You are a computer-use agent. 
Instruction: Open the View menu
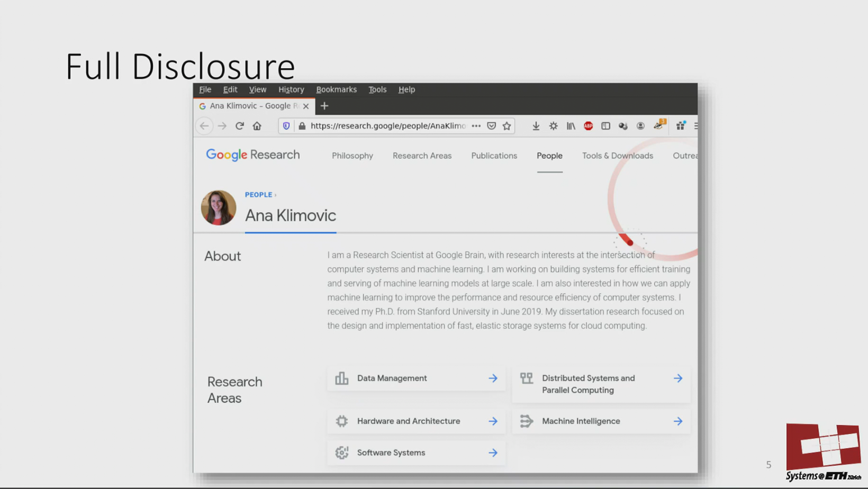[x=258, y=89]
